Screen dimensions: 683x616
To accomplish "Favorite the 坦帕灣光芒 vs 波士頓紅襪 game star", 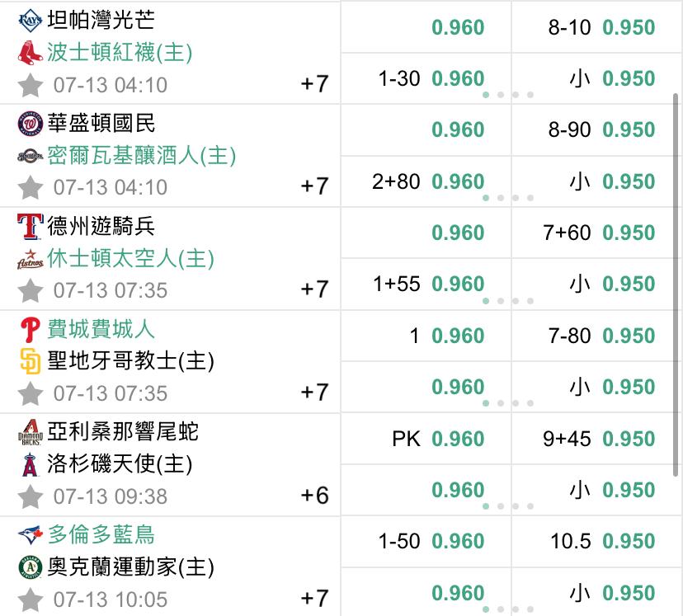I will tap(31, 85).
